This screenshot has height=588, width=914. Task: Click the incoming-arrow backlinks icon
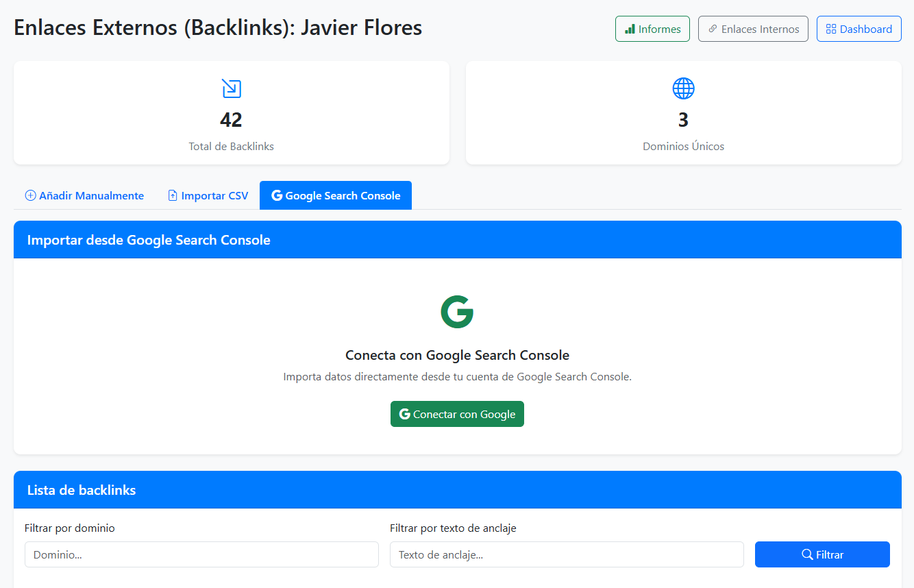(x=232, y=88)
